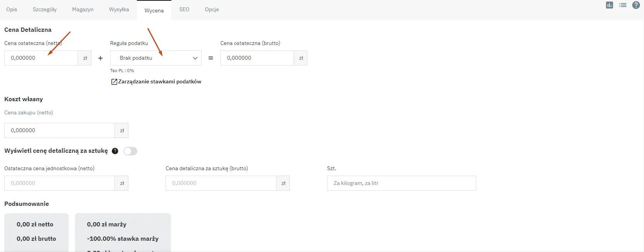Open the help question mark icon
The image size is (644, 252).
(x=636, y=5)
